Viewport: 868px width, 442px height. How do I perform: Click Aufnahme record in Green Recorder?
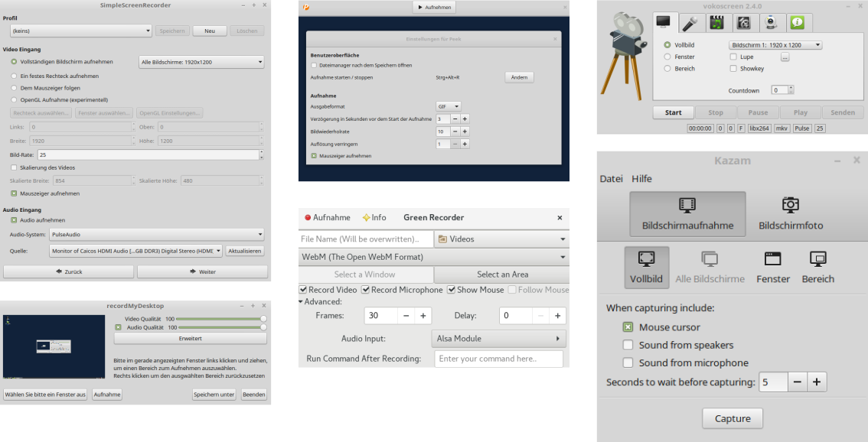click(x=327, y=217)
